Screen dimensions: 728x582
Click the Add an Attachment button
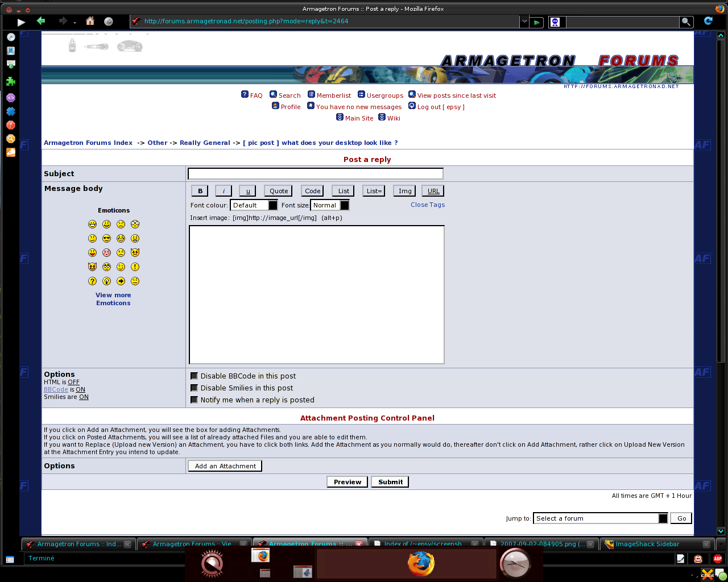click(225, 466)
